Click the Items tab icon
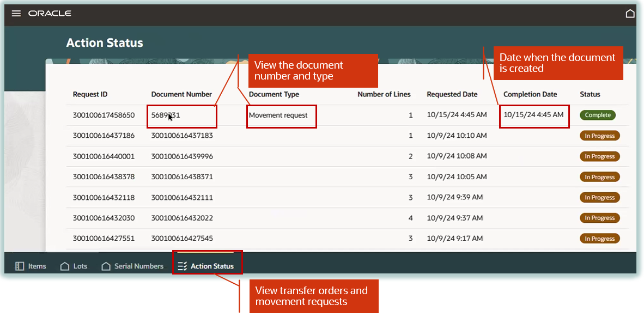The height and width of the screenshot is (317, 644). (20, 266)
